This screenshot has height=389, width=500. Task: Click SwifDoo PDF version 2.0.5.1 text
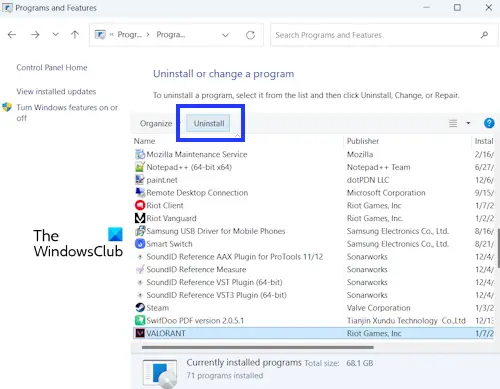pos(195,321)
